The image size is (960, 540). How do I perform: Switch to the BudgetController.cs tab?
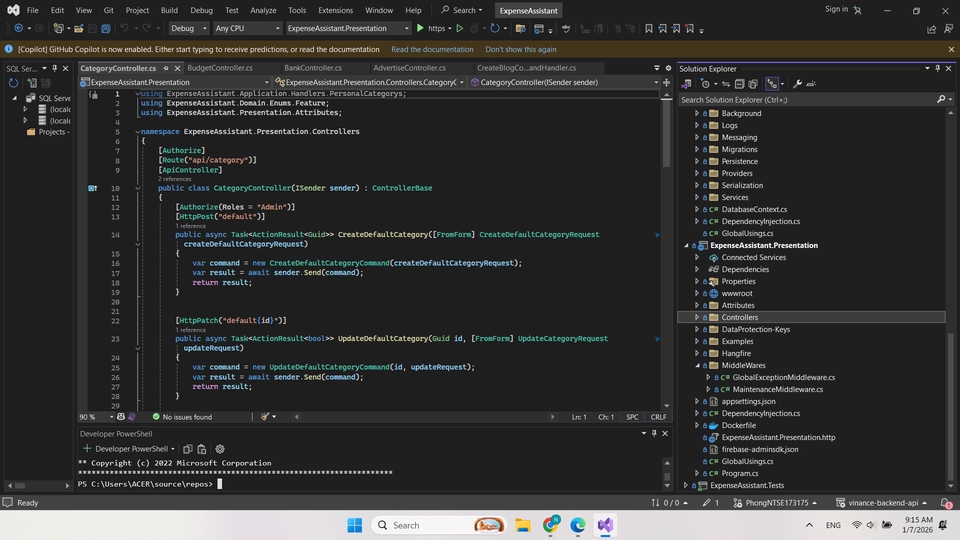pyautogui.click(x=220, y=68)
